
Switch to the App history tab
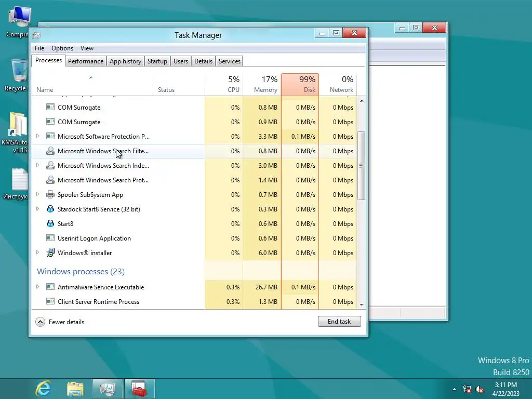click(125, 61)
